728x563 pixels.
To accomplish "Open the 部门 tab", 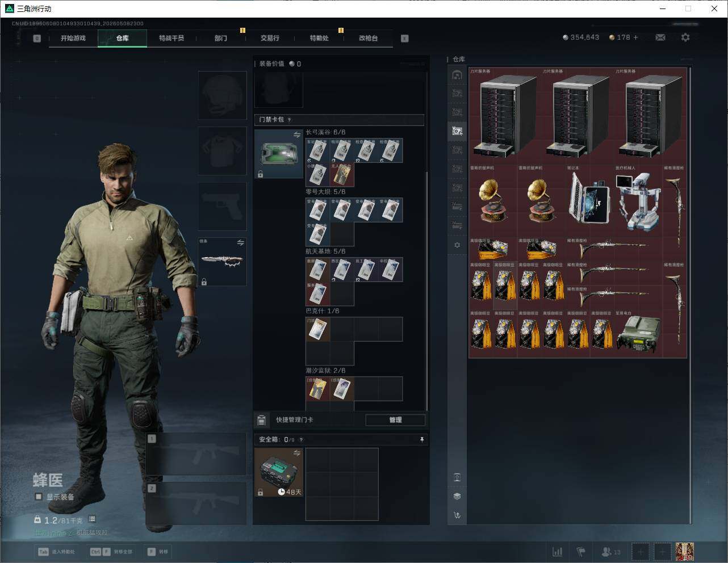I will coord(221,38).
